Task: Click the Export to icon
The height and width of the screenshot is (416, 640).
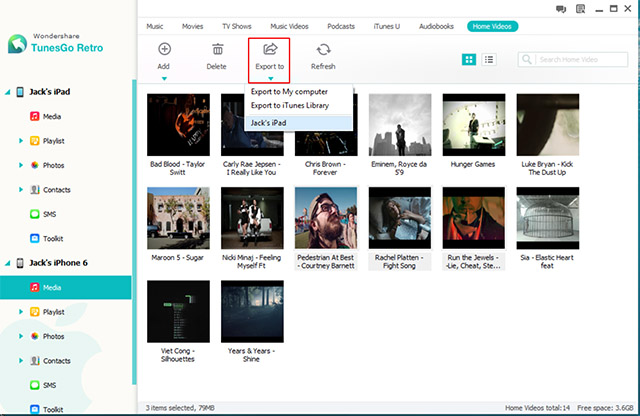Action: 270,49
